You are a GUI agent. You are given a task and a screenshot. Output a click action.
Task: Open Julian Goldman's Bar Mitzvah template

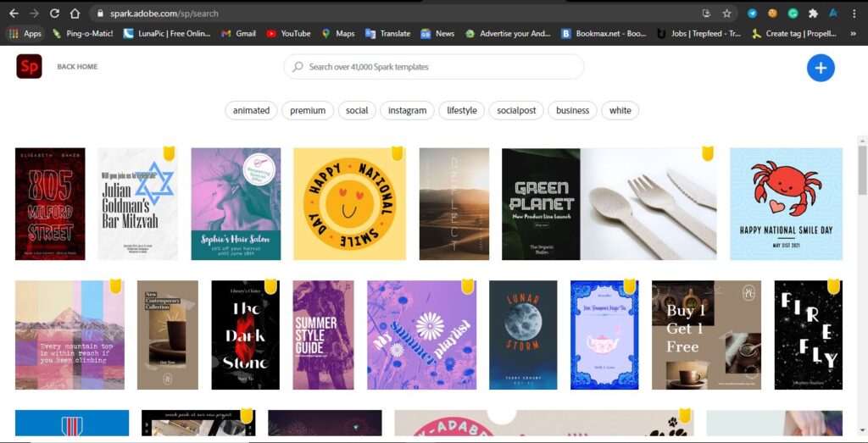[x=138, y=204]
